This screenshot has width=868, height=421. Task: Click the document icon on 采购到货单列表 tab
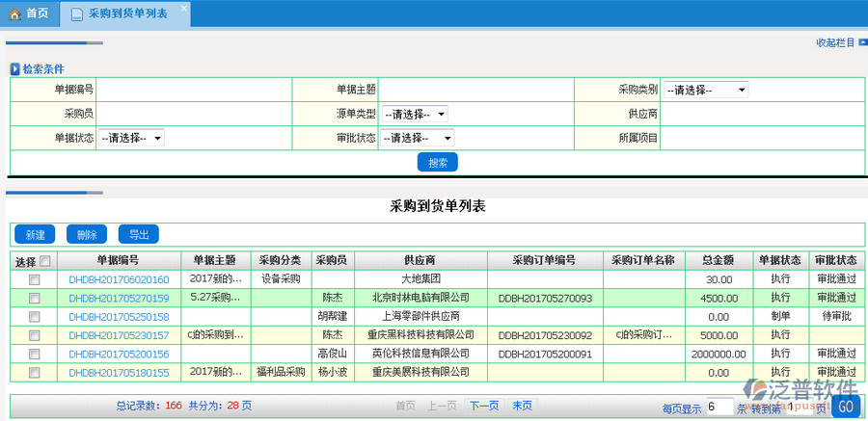click(76, 15)
